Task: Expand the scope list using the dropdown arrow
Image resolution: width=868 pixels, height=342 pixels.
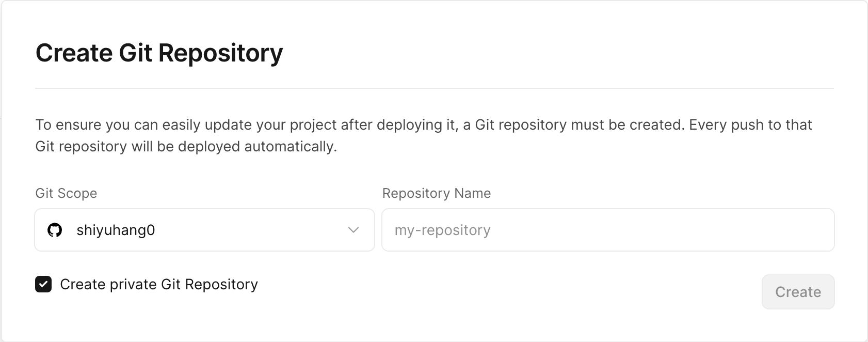Action: click(353, 230)
